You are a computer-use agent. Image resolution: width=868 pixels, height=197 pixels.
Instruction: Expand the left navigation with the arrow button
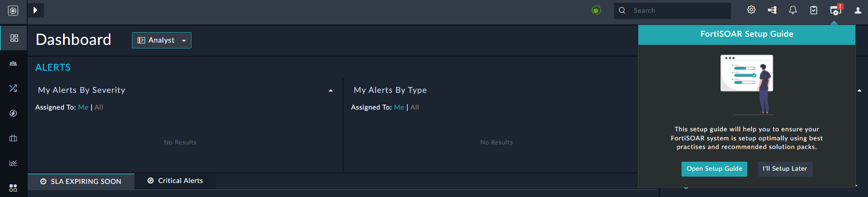[x=35, y=10]
